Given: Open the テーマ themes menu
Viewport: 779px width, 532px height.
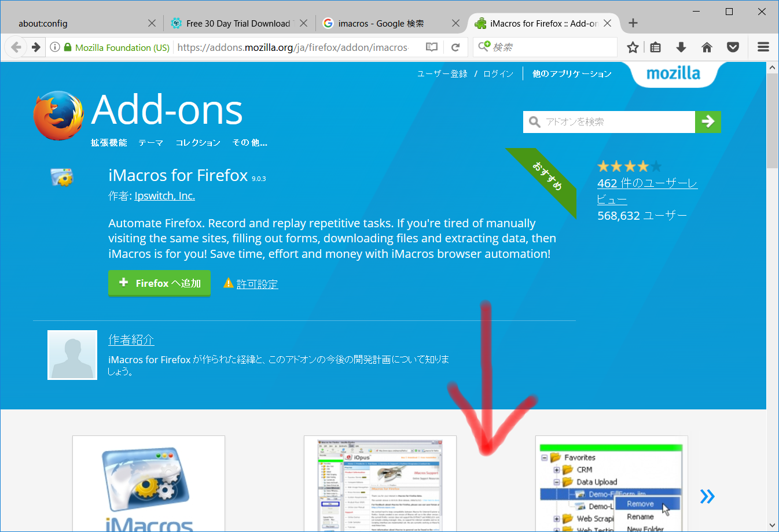Looking at the screenshot, I should click(151, 143).
